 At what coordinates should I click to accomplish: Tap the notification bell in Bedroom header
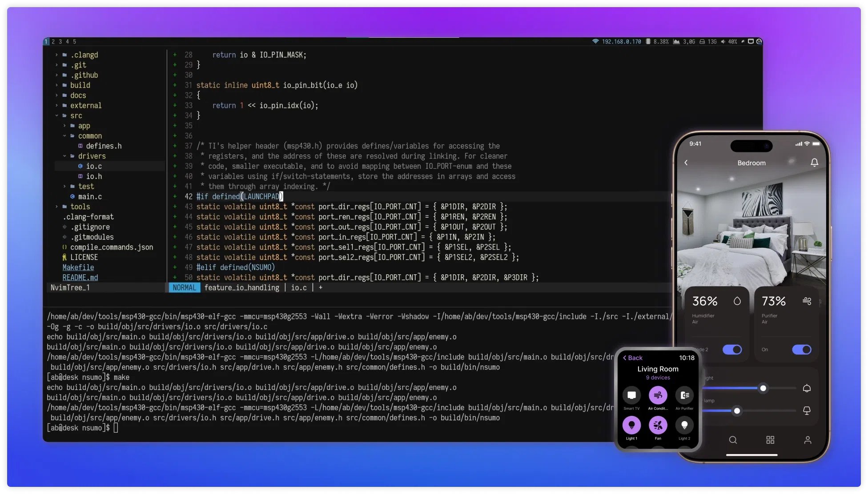tap(814, 163)
